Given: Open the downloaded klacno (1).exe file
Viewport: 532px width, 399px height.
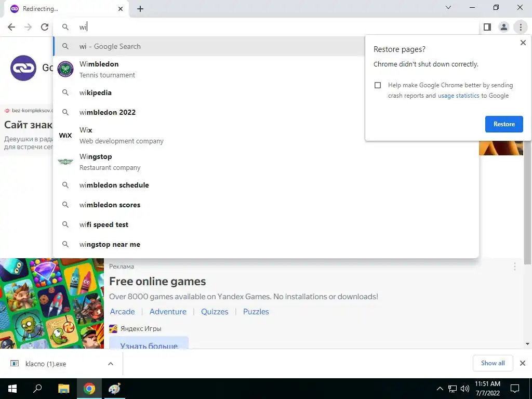Looking at the screenshot, I should (x=46, y=364).
